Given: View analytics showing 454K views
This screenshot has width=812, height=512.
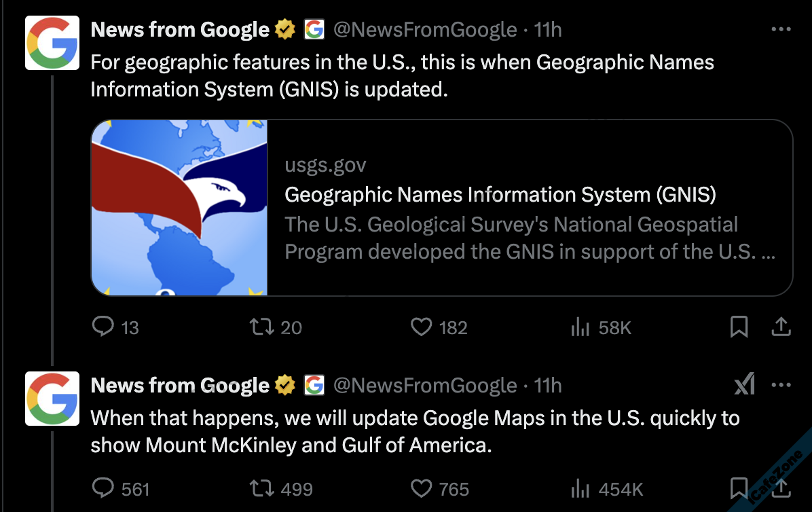Looking at the screenshot, I should click(580, 488).
